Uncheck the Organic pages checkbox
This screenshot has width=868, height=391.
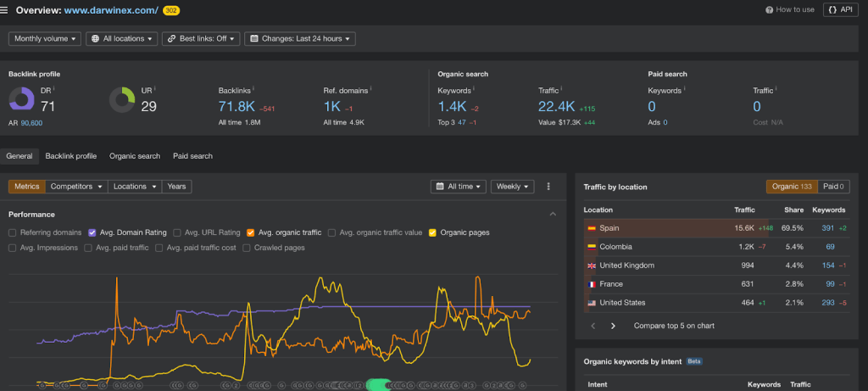click(x=432, y=232)
